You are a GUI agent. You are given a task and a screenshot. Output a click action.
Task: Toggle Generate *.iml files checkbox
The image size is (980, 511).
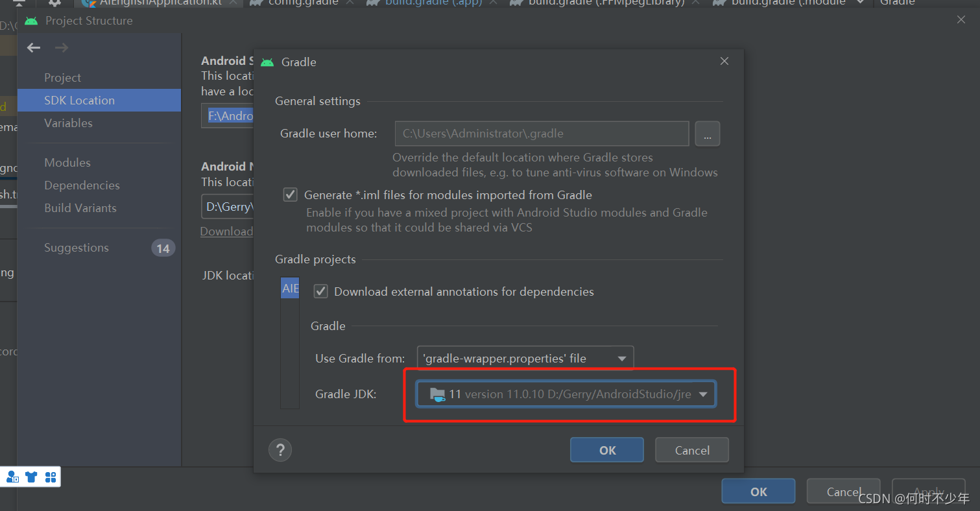click(x=290, y=195)
